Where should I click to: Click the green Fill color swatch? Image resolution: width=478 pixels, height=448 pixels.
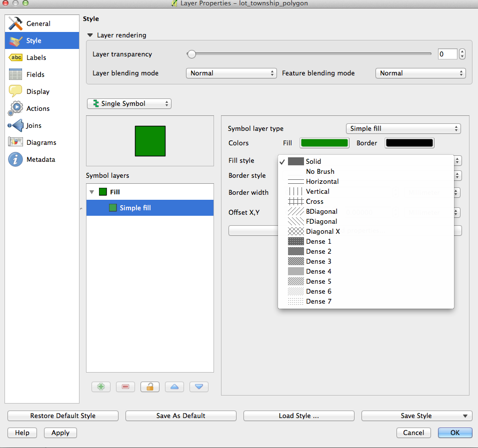click(x=324, y=143)
